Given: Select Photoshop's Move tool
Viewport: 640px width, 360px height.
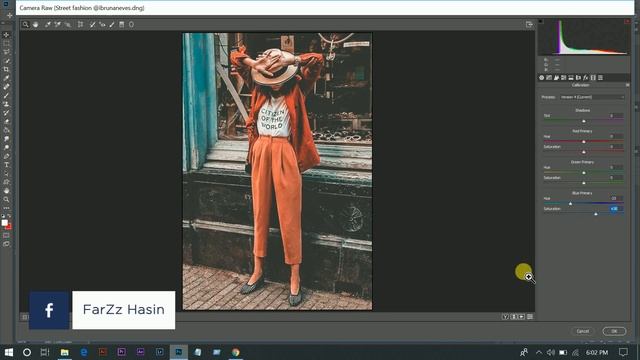Looking at the screenshot, I should pyautogui.click(x=6, y=35).
